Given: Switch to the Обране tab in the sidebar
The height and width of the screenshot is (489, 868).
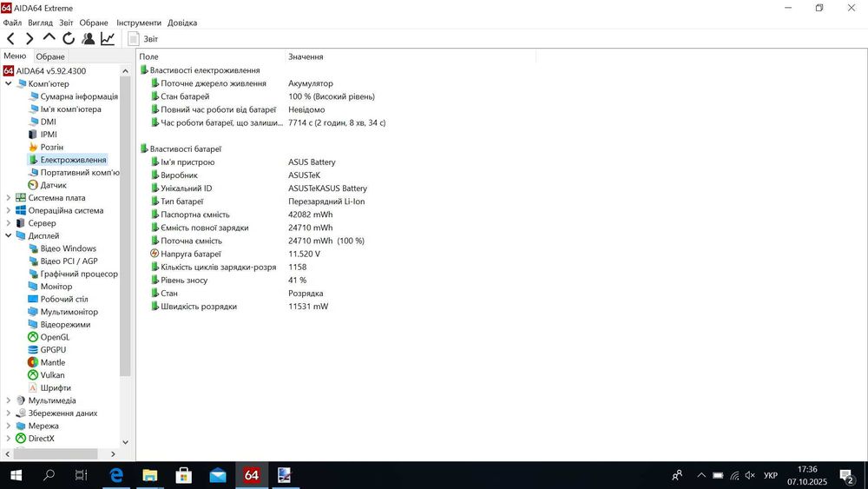Looking at the screenshot, I should 50,56.
